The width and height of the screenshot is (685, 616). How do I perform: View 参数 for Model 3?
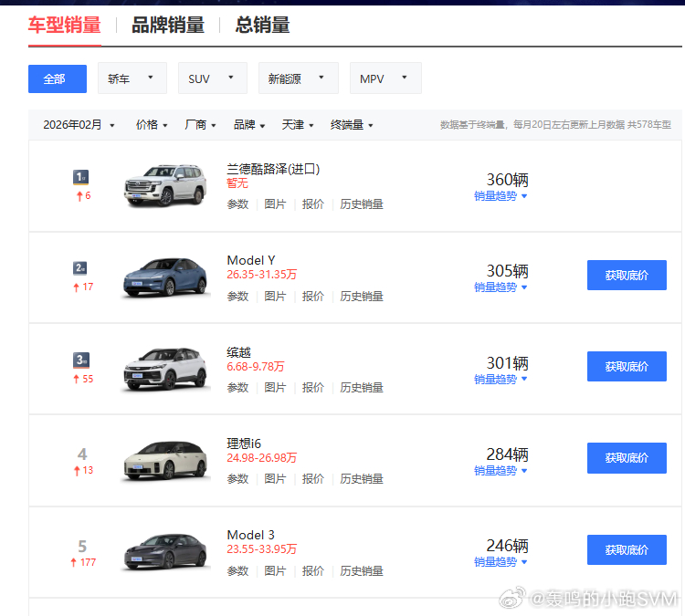237,571
